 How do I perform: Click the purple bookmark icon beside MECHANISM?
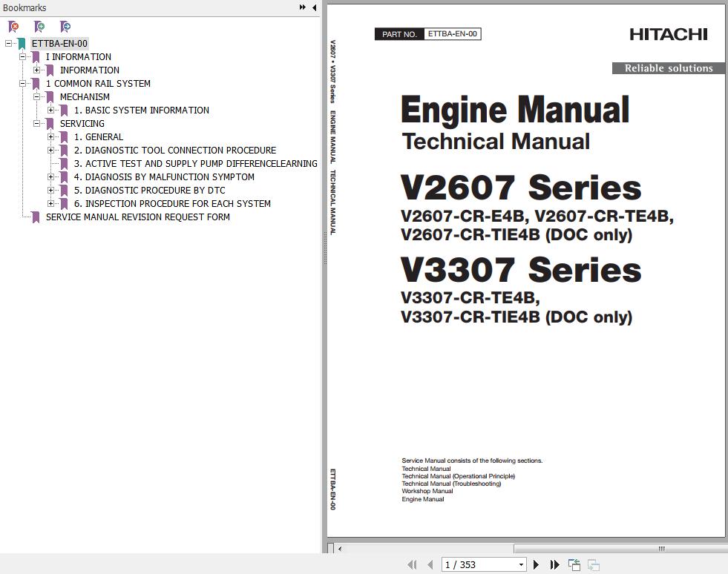click(50, 97)
